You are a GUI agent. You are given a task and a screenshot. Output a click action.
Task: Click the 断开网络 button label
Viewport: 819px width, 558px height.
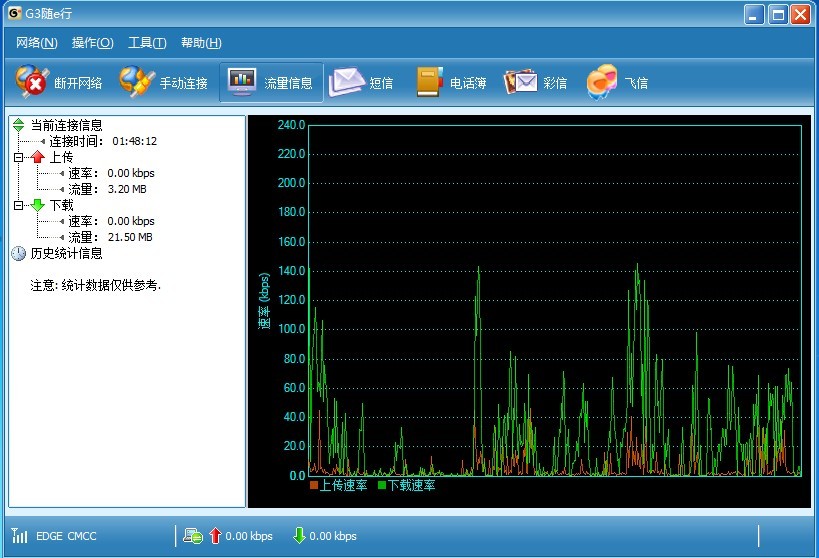click(78, 83)
